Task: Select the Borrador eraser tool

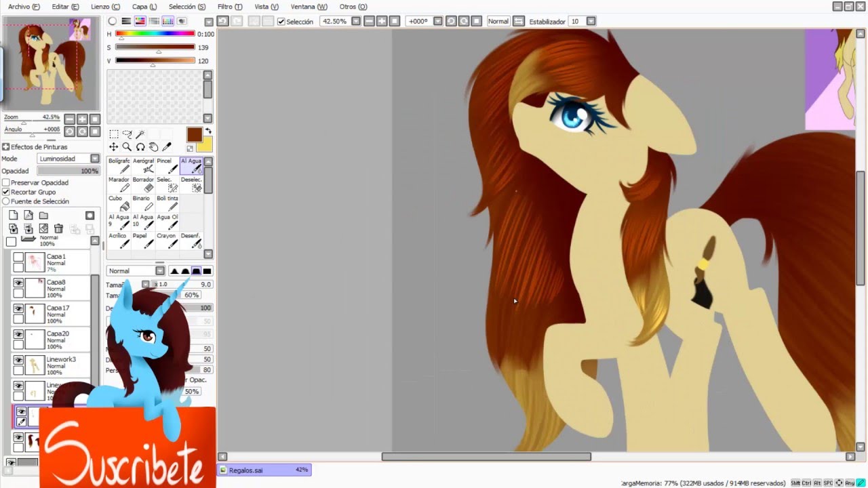Action: click(144, 184)
